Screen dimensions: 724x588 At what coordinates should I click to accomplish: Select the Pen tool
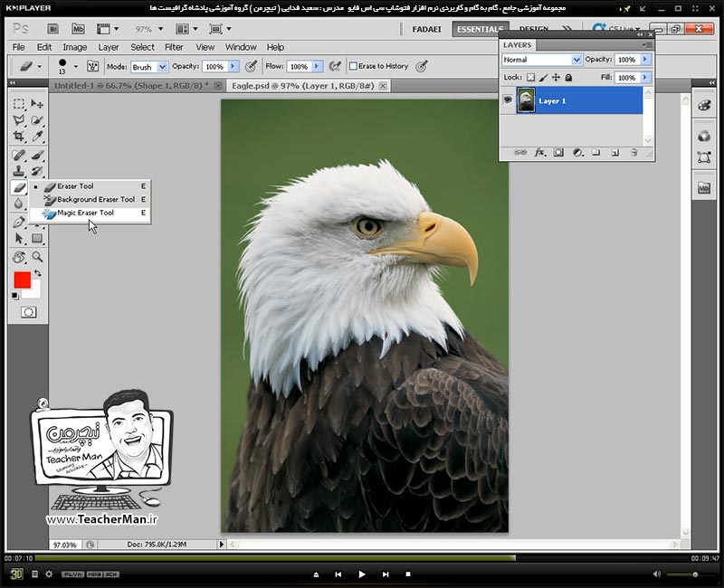pyautogui.click(x=19, y=223)
